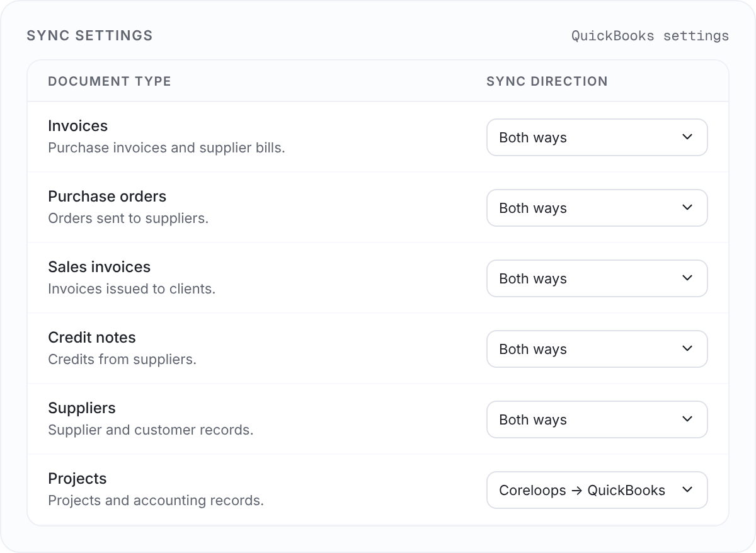Open the Credit notes sync direction dropdown
This screenshot has width=756, height=553.
tap(597, 349)
